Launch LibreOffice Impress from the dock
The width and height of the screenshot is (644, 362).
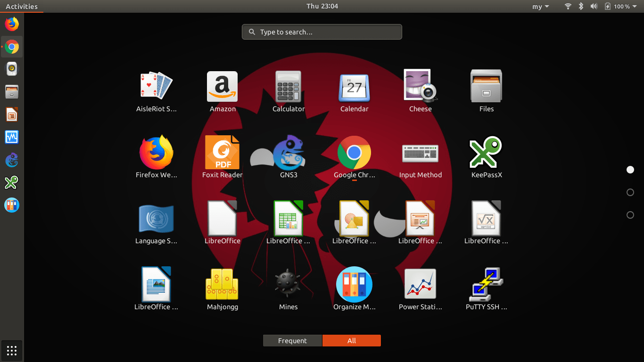tap(12, 115)
